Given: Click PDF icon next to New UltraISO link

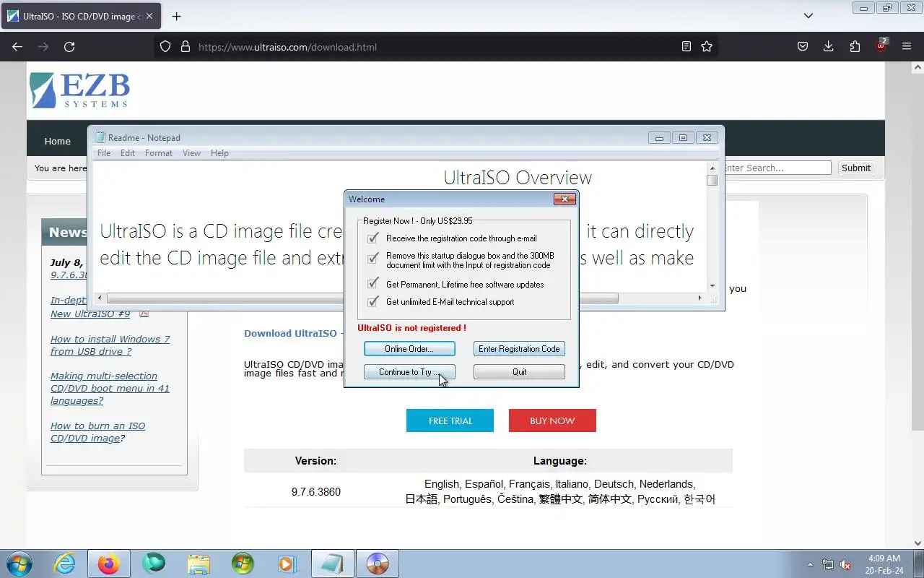Looking at the screenshot, I should 144,314.
